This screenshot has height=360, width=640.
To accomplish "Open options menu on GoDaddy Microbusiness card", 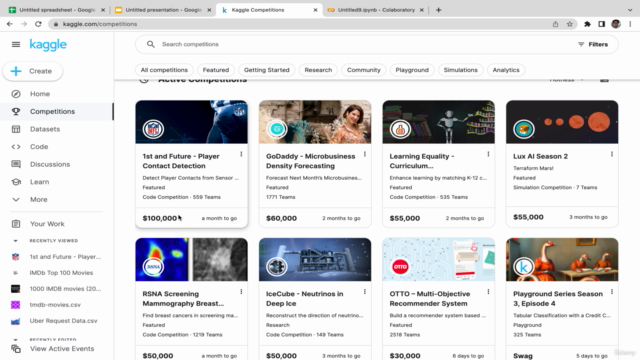I will pos(365,154).
